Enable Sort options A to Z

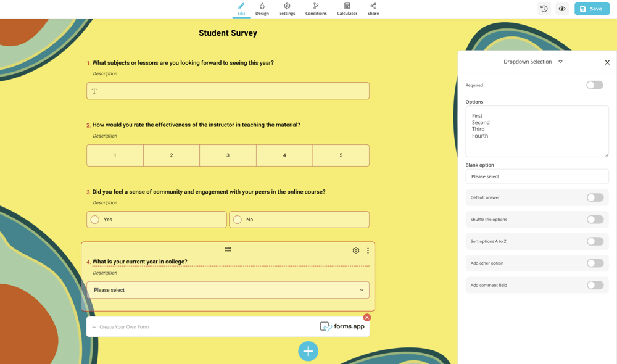click(x=595, y=241)
